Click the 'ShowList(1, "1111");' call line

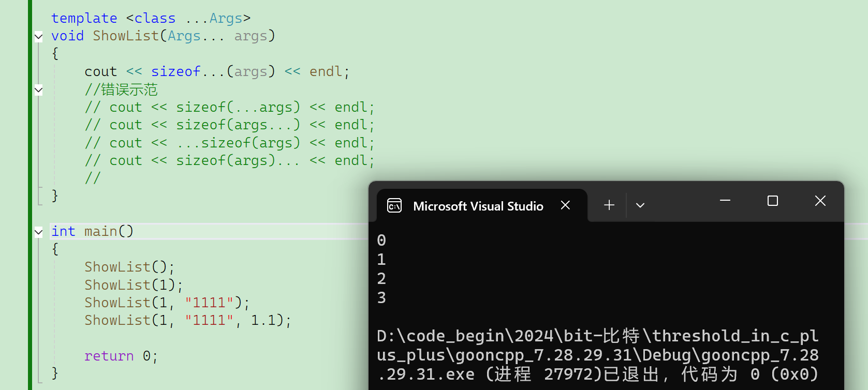point(167,303)
